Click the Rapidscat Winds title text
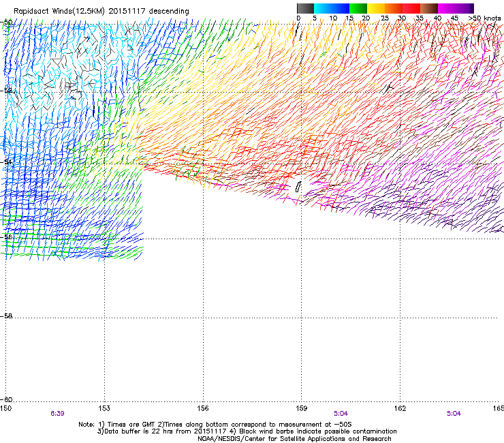Viewport: 504px width, 443px height. pyautogui.click(x=101, y=11)
